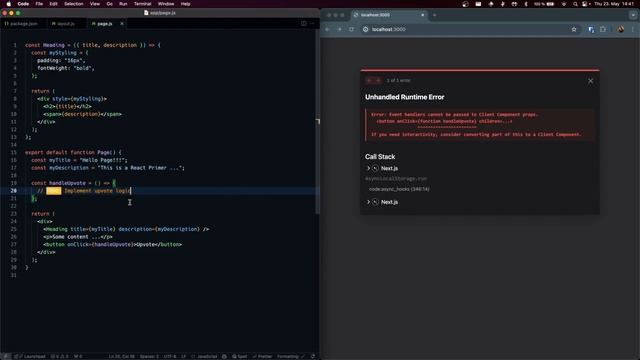Screen dimensions: 640x360
Task: Click the handleUpvote declaration on line 19
Action: [67, 183]
